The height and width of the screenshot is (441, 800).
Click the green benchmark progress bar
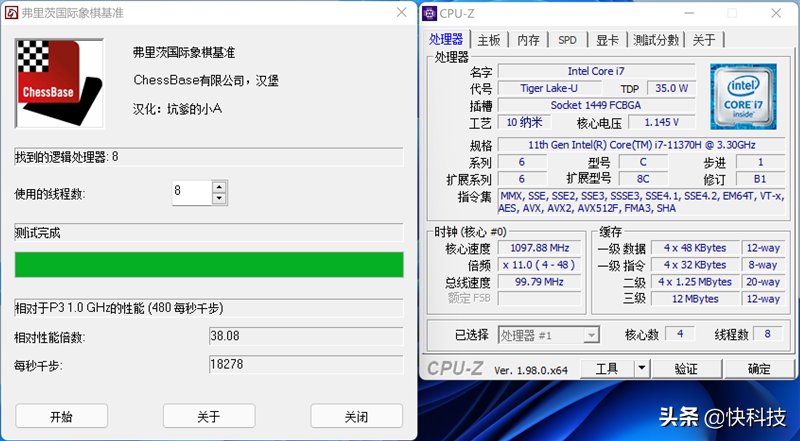(209, 264)
